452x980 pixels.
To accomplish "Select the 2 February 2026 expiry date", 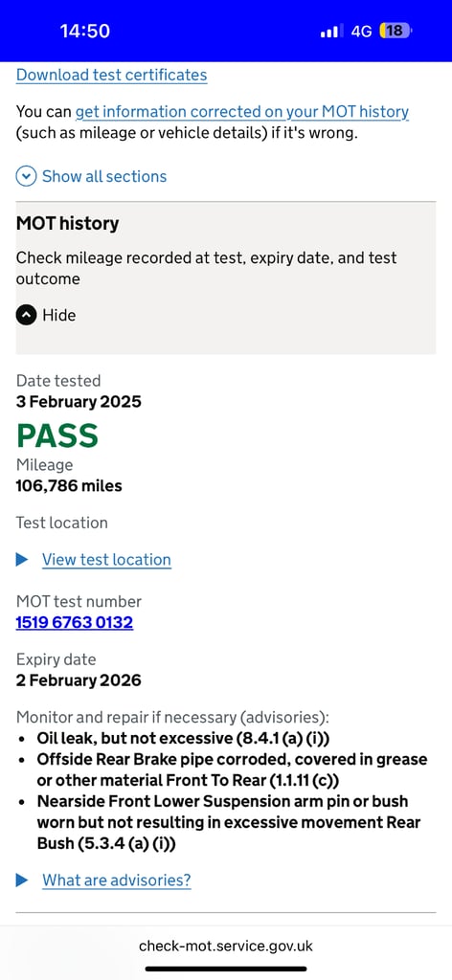I will (79, 680).
